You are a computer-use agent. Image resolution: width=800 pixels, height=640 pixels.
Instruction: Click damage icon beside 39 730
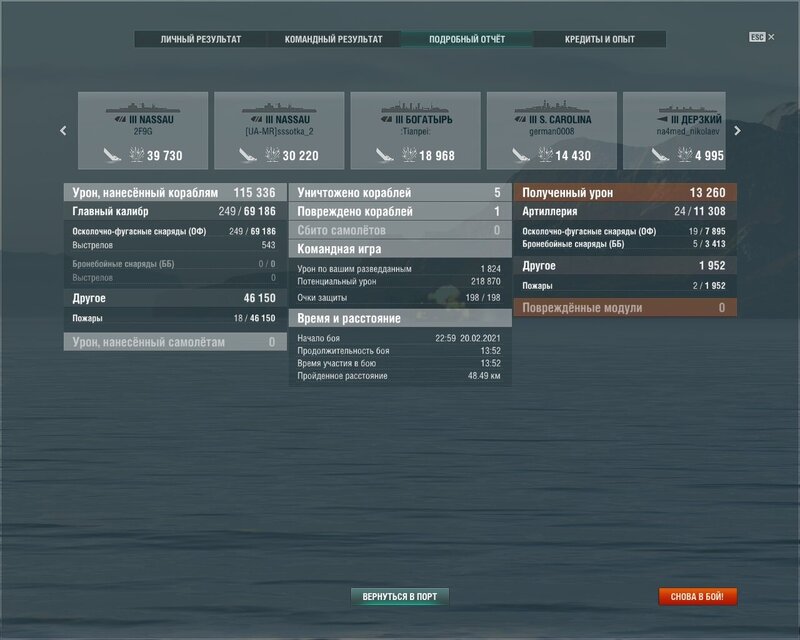137,155
